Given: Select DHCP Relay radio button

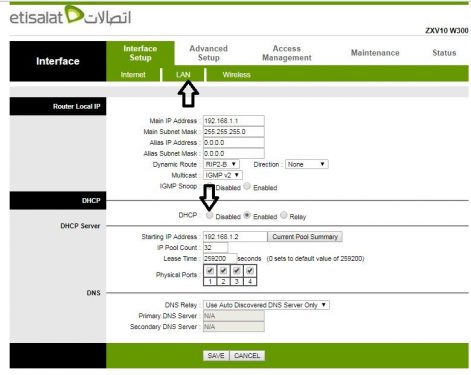Looking at the screenshot, I should click(284, 215).
